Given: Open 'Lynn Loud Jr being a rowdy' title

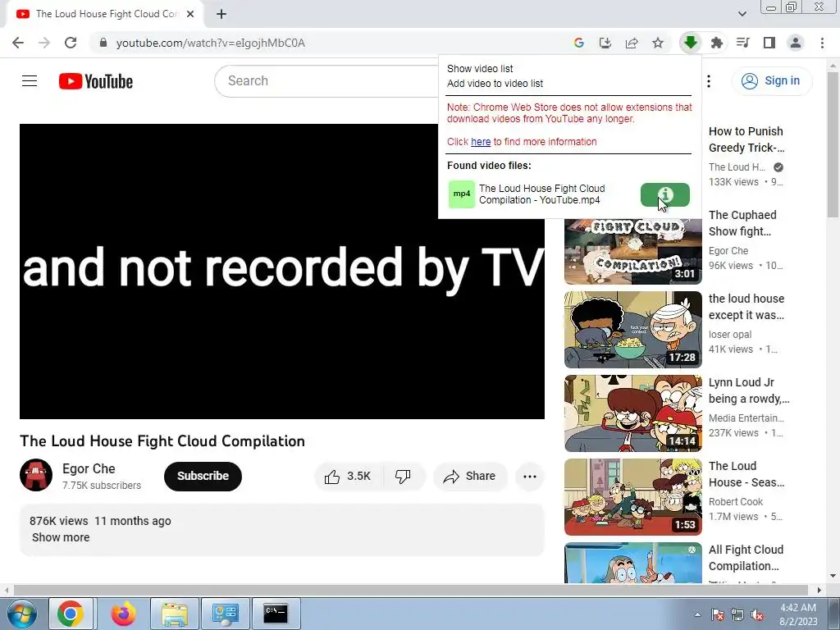Looking at the screenshot, I should point(749,390).
